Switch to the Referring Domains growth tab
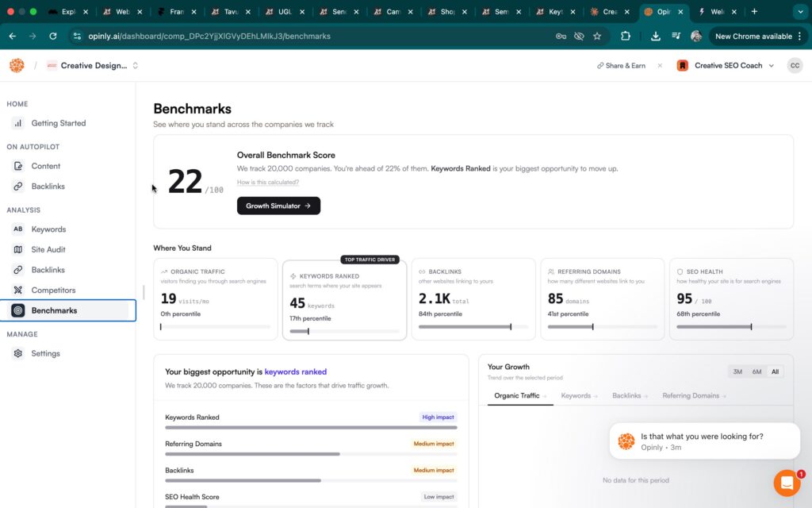 694,395
